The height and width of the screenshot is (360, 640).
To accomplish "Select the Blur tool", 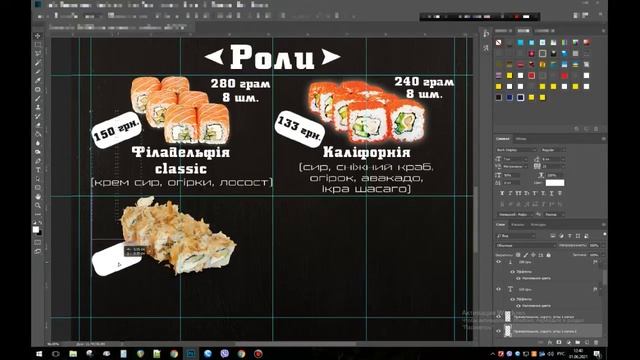I will click(x=38, y=143).
